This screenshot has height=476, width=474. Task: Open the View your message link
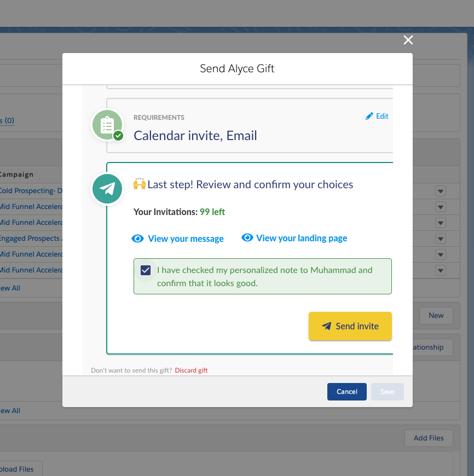[186, 239]
